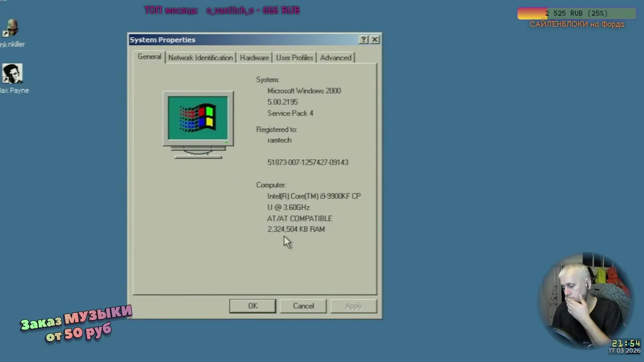Open the Hardware tab
The width and height of the screenshot is (644, 362).
pyautogui.click(x=254, y=58)
